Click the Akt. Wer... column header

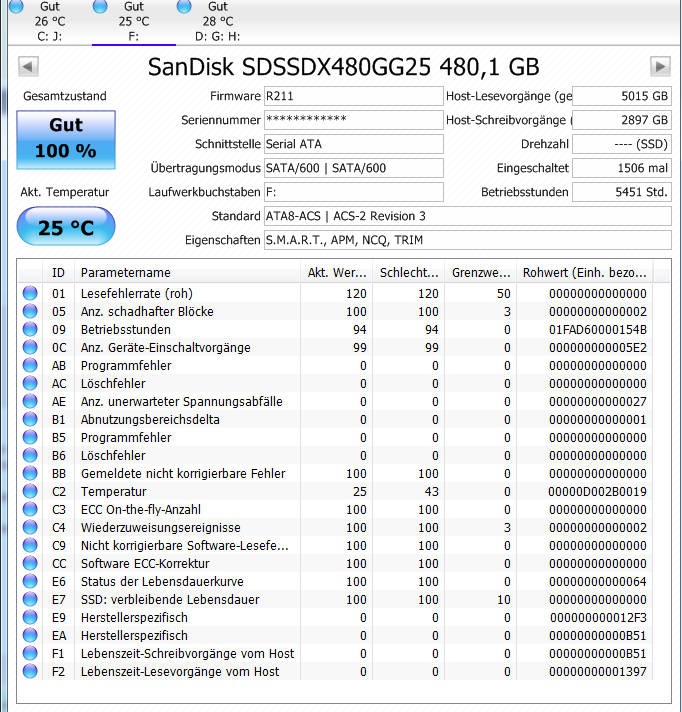point(336,272)
